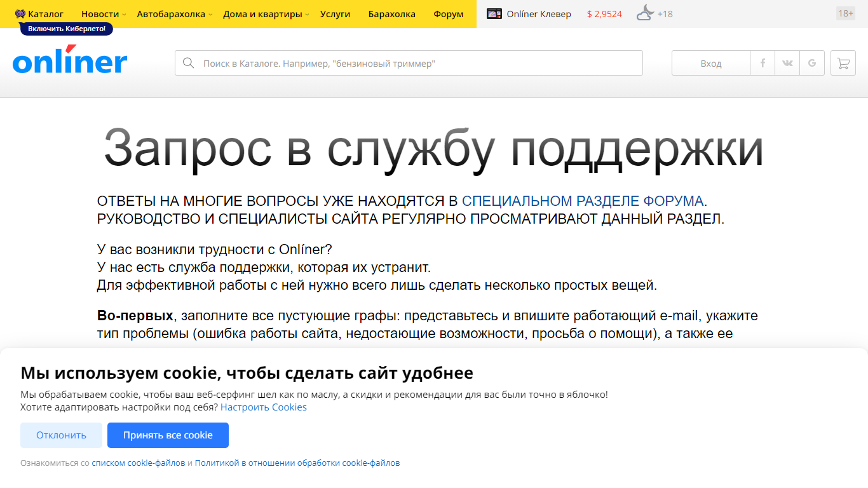Open the списком cookie-файлов link
The height and width of the screenshot is (488, 868).
click(x=139, y=463)
